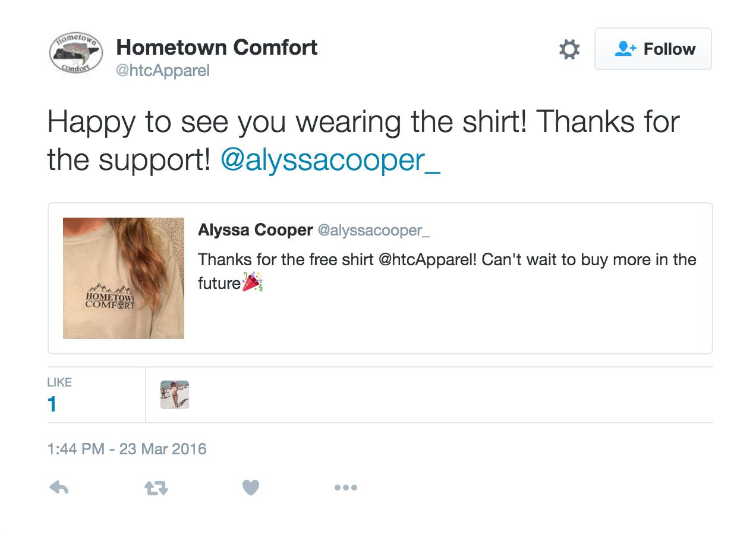Viewport: 756px width, 534px height.
Task: Retweet this post
Action: 155,487
